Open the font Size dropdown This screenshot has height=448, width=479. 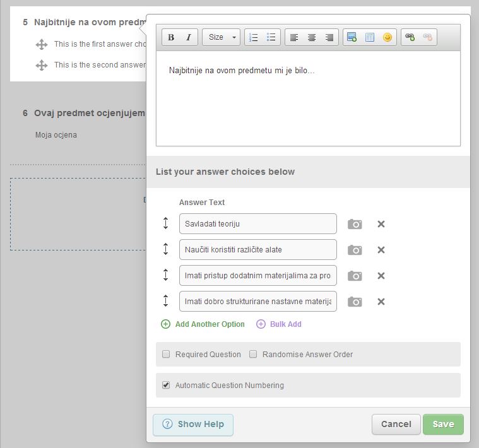221,37
